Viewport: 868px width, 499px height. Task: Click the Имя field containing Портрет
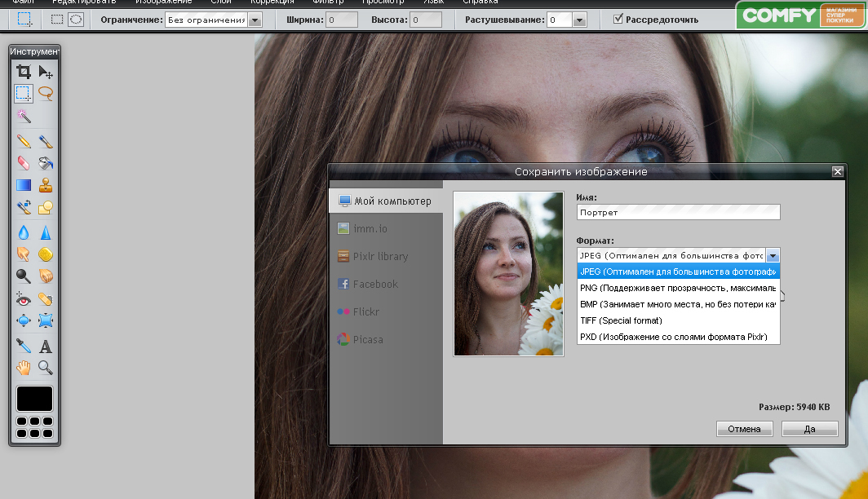678,212
